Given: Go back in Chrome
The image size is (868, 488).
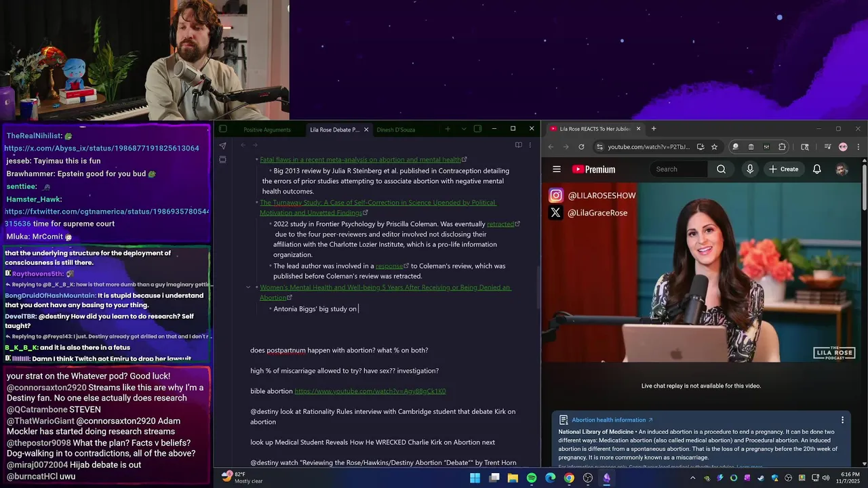Looking at the screenshot, I should [x=551, y=146].
